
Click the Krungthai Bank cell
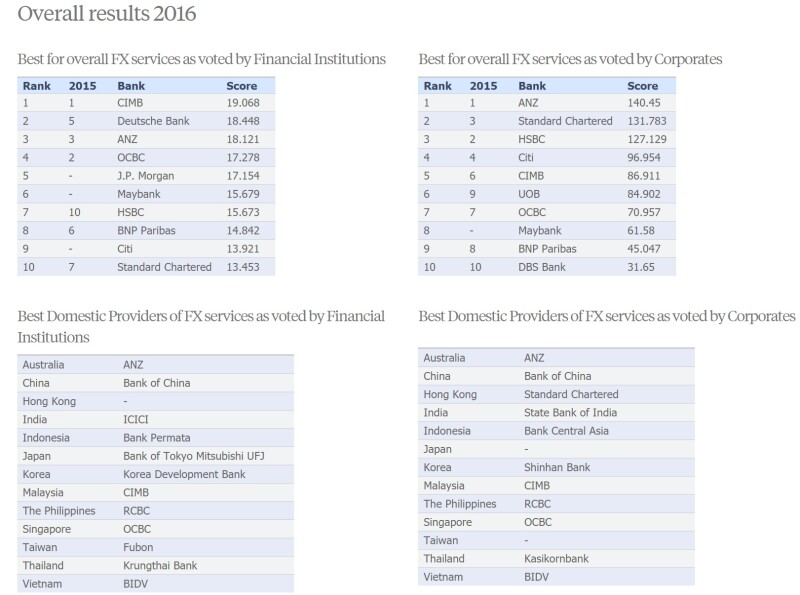click(160, 566)
